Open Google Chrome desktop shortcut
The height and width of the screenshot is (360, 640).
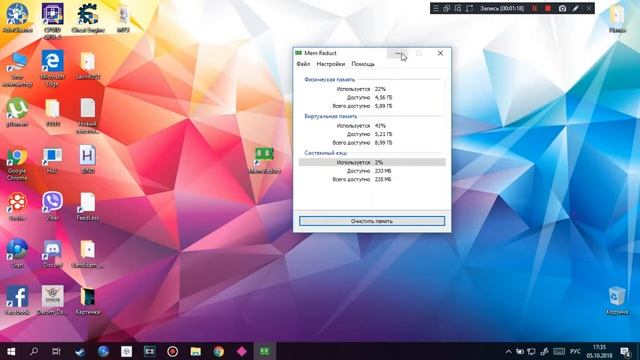tap(17, 163)
